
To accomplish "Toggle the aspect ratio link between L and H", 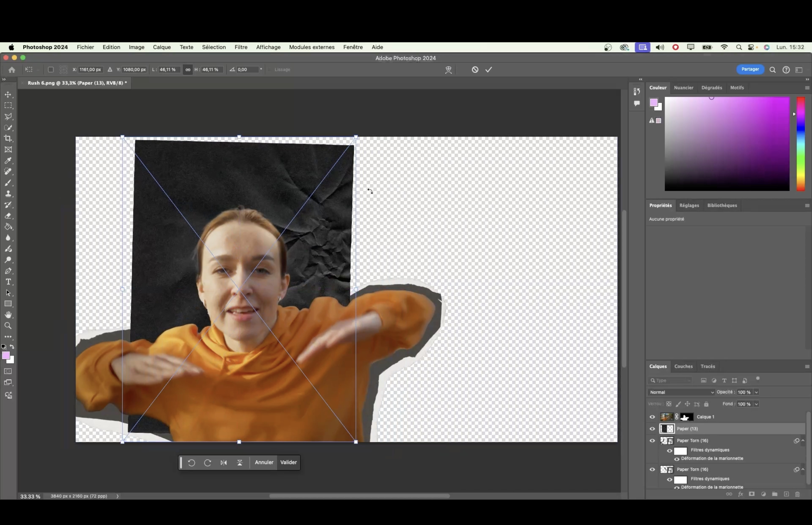I will tap(188, 70).
